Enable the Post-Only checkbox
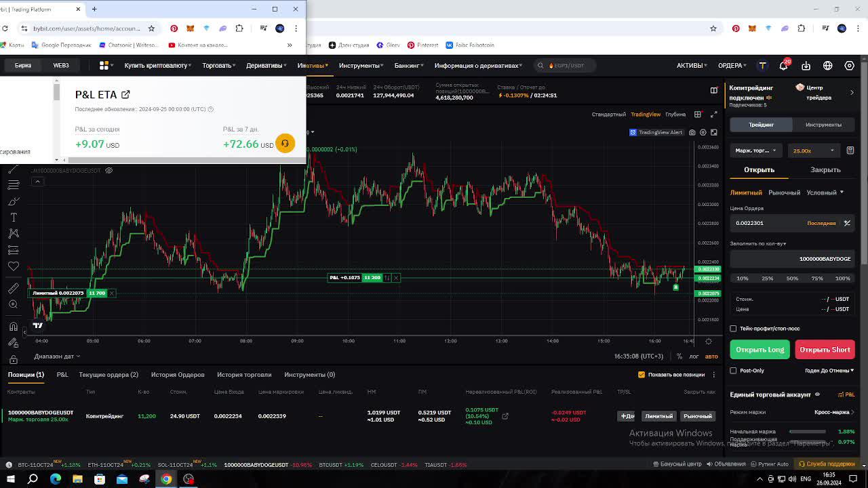 tap(733, 371)
